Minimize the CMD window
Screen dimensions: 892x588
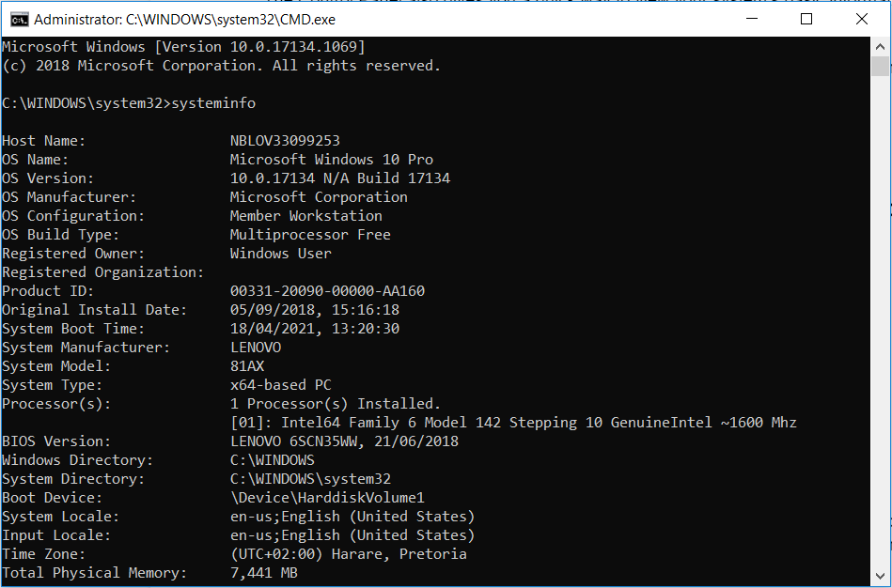750,19
